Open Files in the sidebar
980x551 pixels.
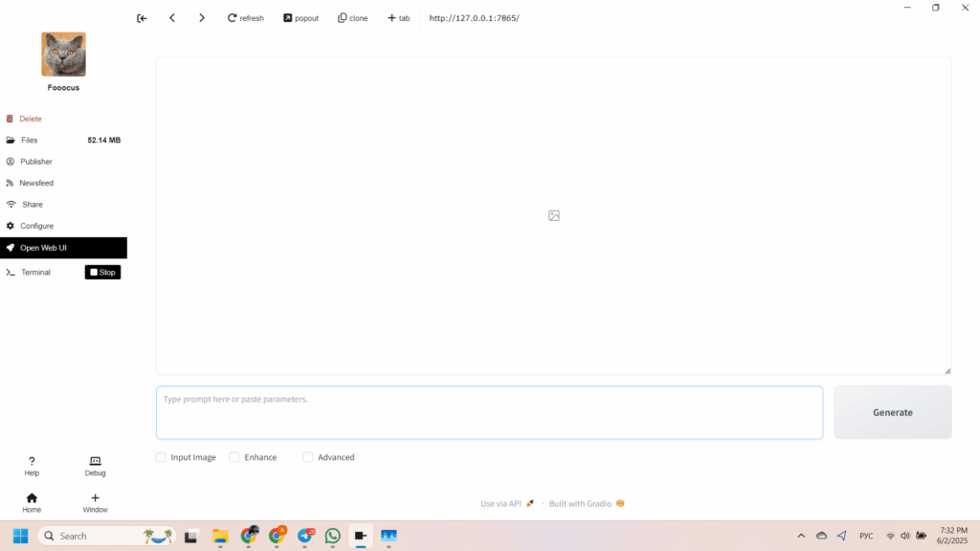64,140
